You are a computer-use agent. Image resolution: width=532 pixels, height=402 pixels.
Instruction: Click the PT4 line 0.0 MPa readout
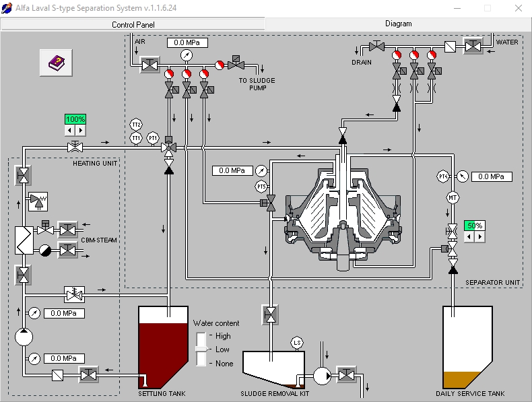[x=492, y=176]
